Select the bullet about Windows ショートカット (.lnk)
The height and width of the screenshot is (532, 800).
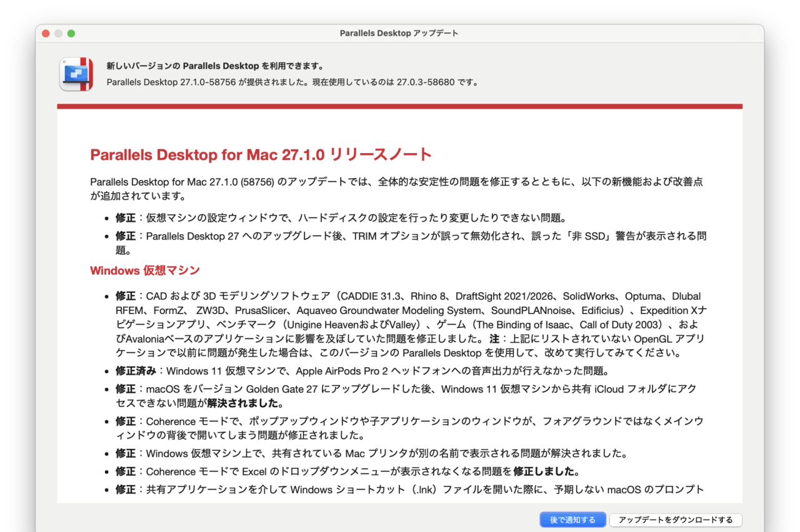click(x=410, y=490)
